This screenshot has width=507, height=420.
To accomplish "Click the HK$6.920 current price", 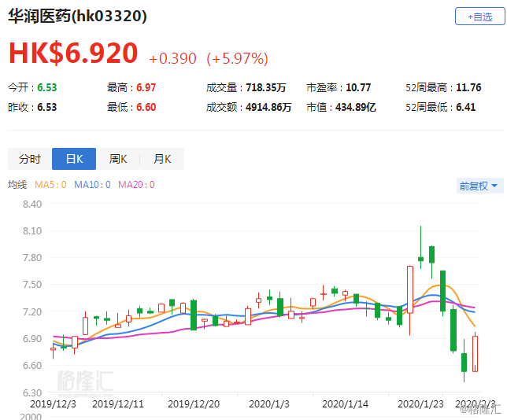I will pyautogui.click(x=73, y=53).
